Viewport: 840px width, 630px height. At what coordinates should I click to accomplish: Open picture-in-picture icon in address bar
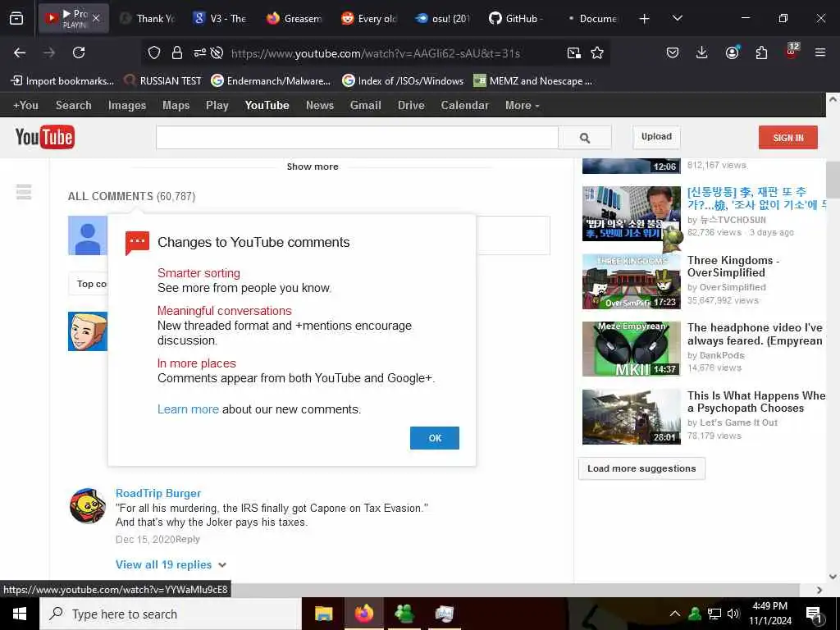coord(573,52)
